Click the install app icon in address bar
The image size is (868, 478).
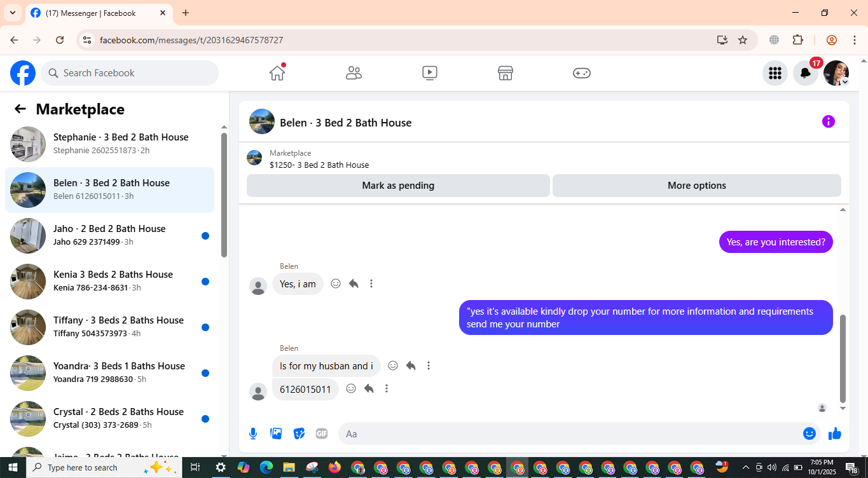pyautogui.click(x=722, y=40)
